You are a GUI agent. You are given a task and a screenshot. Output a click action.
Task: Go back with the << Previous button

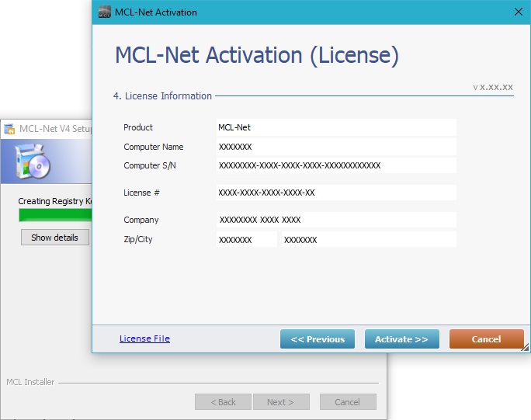tap(317, 339)
